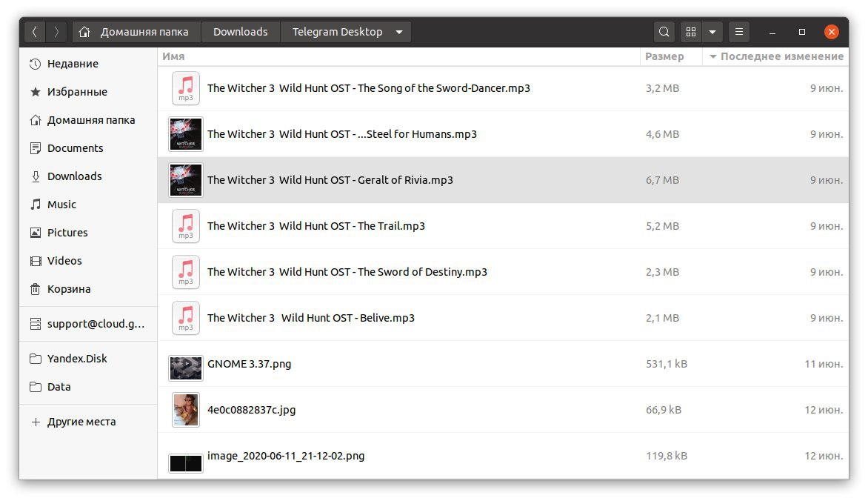Viewport: 868px width, 501px height.
Task: Click the download icon beside sidebar Downloads
Action: click(36, 176)
